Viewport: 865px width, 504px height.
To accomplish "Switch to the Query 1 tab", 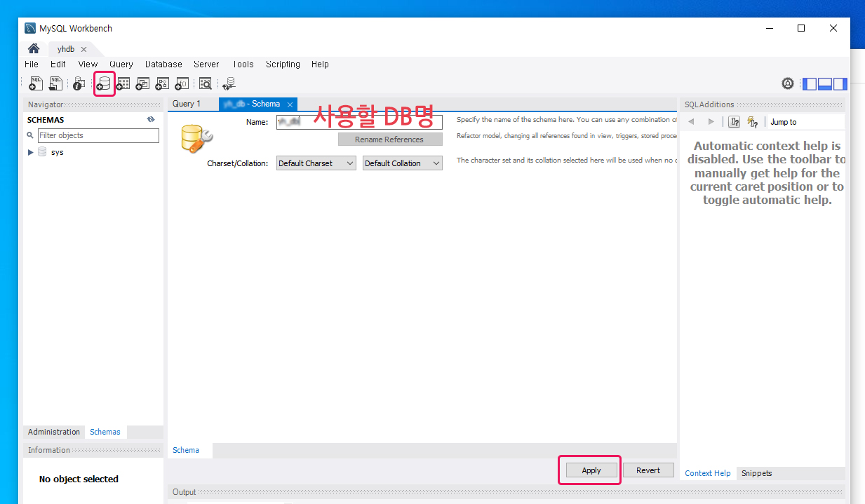I will point(187,104).
